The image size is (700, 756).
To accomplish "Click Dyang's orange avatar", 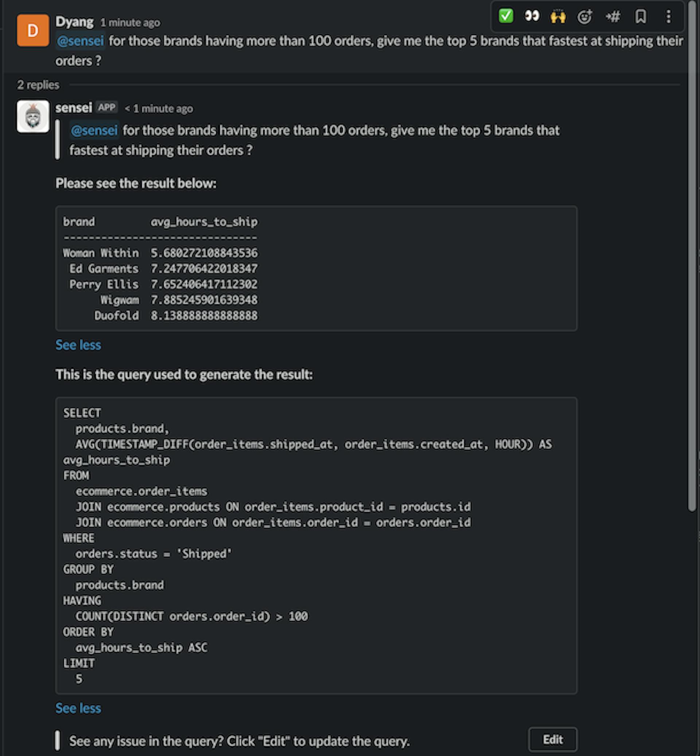I will click(x=33, y=31).
